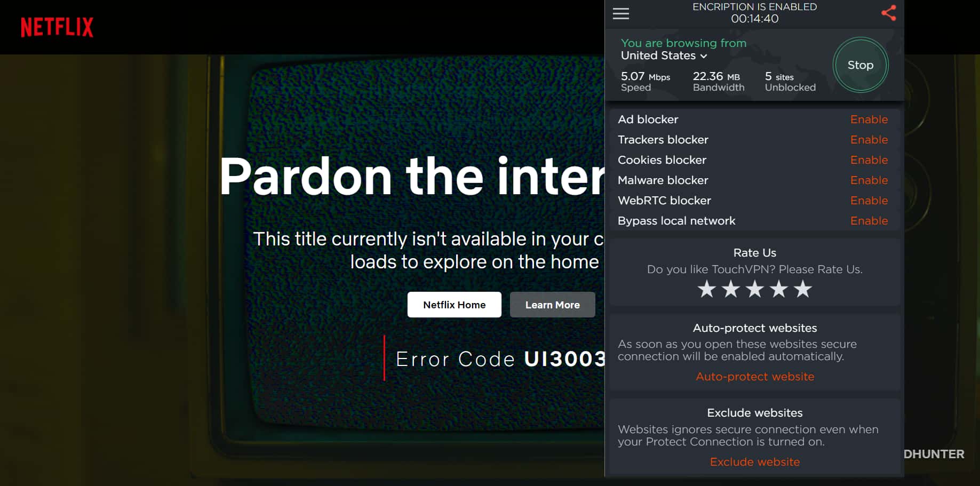Viewport: 980px width, 486px height.
Task: Click the Netflix Home button
Action: pos(455,305)
